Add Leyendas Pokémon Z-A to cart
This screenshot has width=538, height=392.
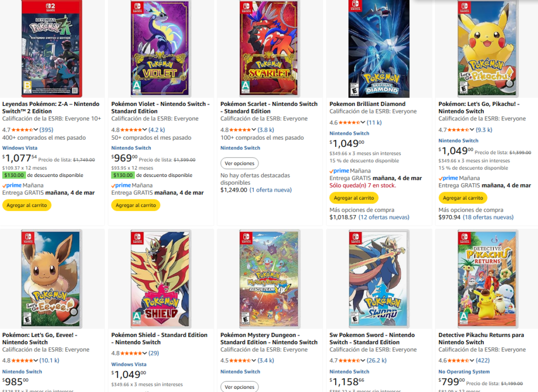27,205
